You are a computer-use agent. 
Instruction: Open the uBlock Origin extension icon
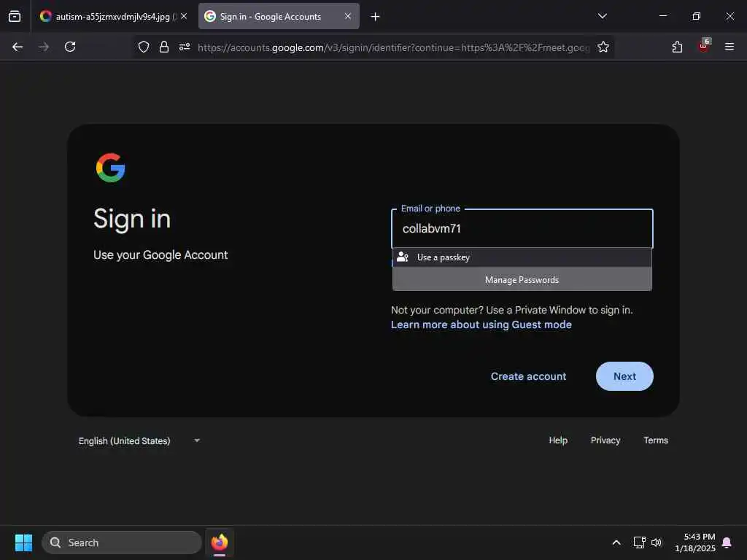704,46
